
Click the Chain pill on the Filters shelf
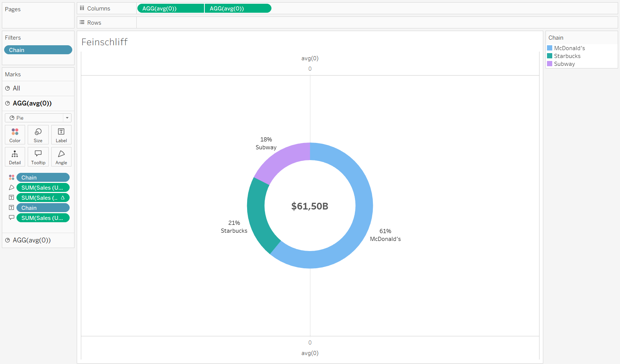click(x=38, y=50)
